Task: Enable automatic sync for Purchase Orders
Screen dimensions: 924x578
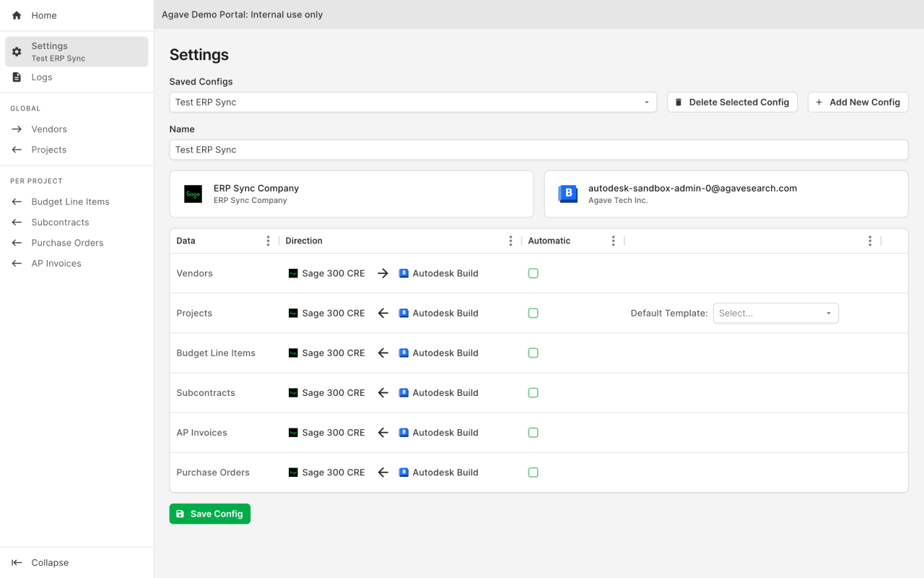Action: [x=533, y=472]
